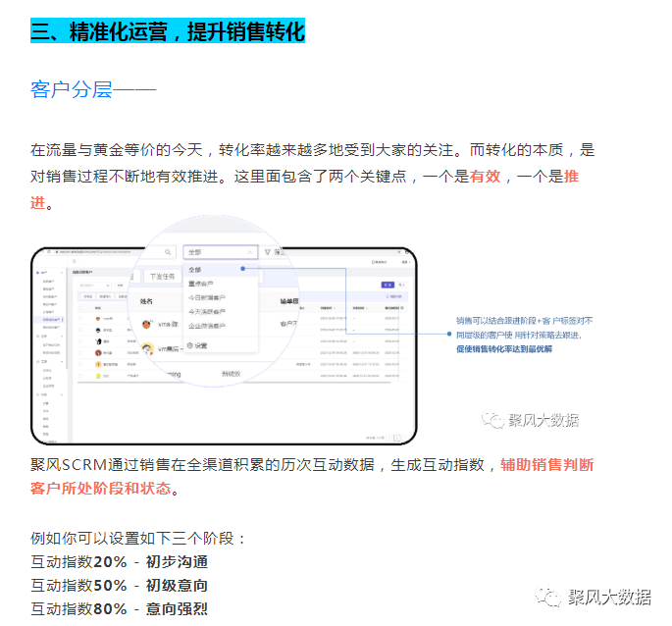Click the line 互动指数50% - 初级意向

[x=119, y=585]
